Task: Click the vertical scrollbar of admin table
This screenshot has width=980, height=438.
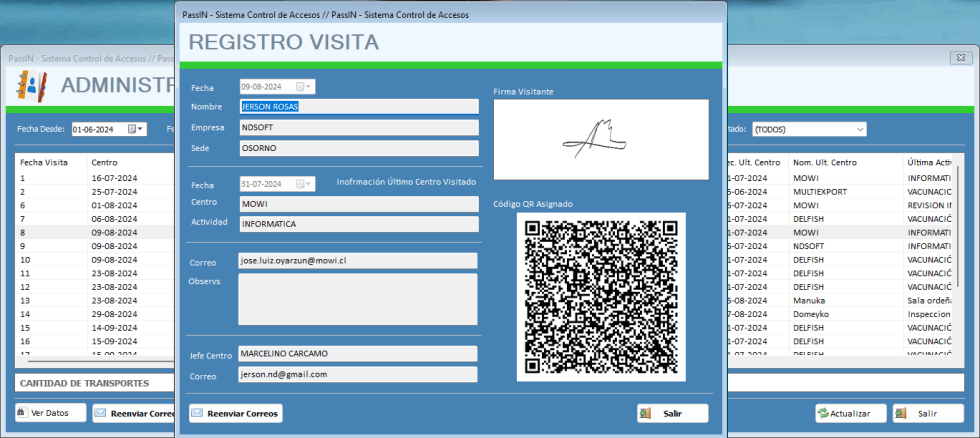Action: coord(958,225)
